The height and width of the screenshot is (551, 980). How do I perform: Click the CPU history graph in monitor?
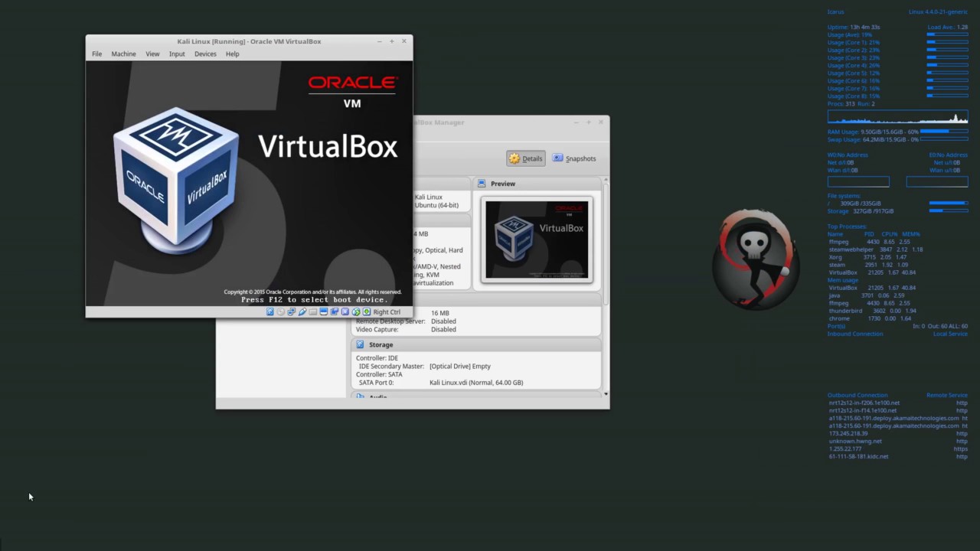click(x=897, y=117)
